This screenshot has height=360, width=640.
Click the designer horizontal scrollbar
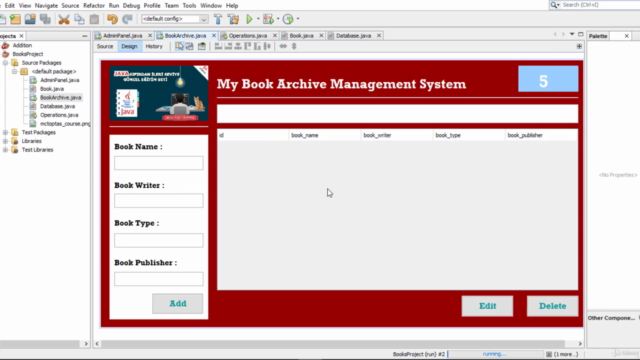(333, 344)
